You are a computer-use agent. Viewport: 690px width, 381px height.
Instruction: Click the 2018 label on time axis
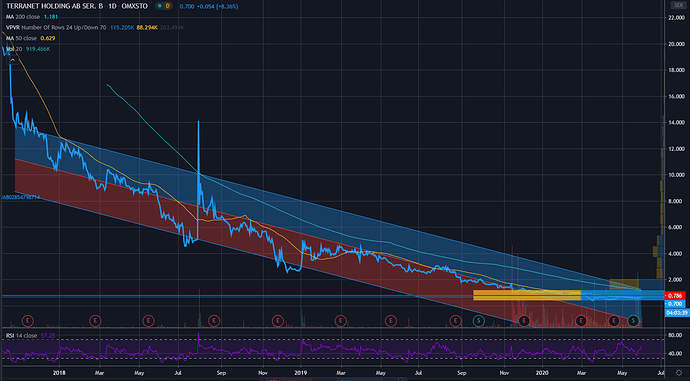(x=59, y=373)
